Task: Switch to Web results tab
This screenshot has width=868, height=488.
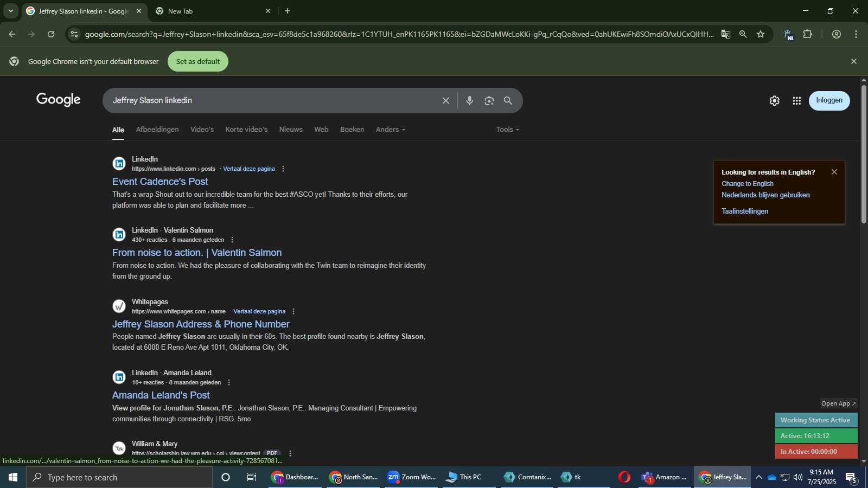Action: 321,130
